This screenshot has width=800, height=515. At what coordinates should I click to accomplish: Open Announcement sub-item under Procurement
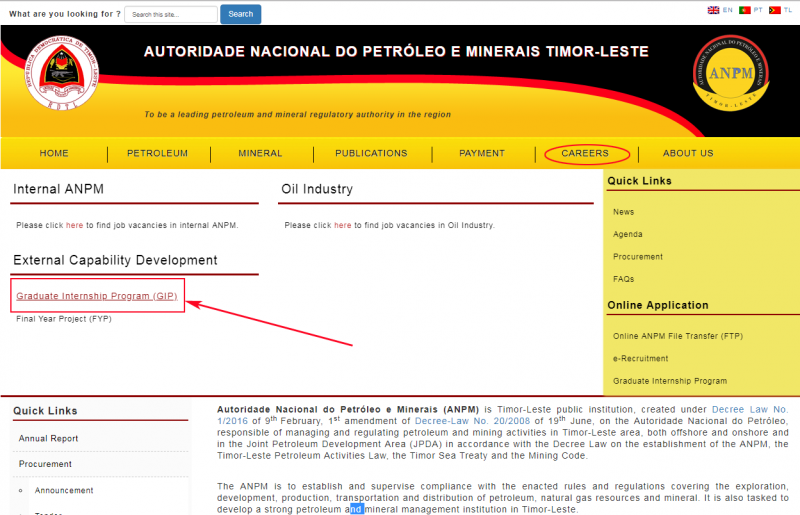coord(64,491)
